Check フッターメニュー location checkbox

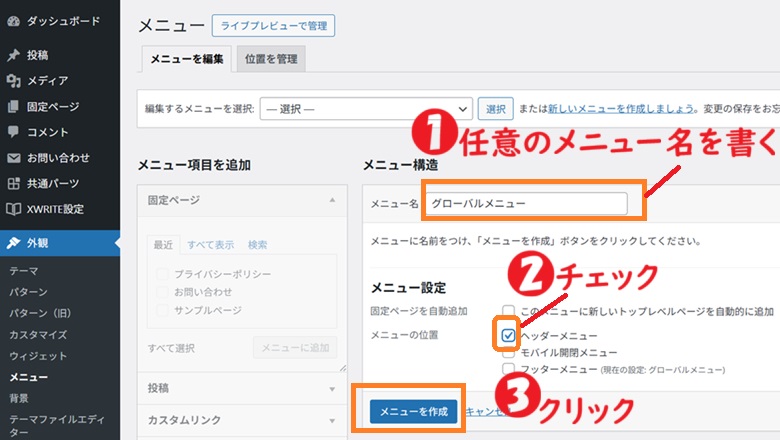point(508,369)
